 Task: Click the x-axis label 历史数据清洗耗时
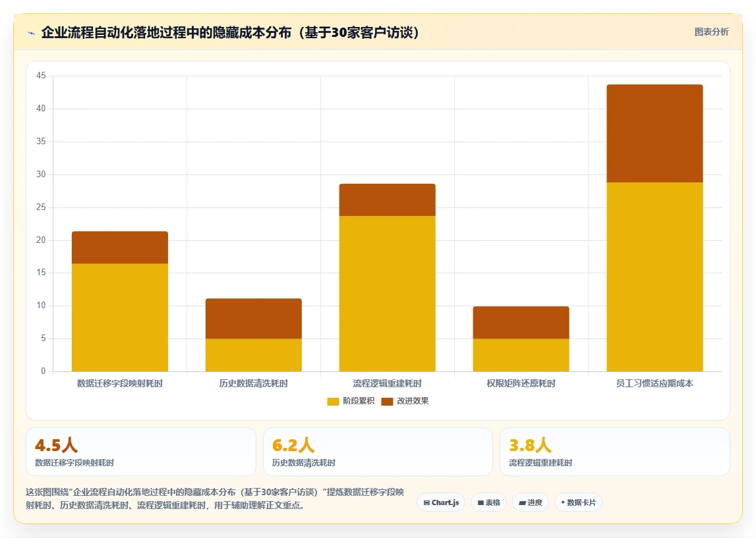254,383
